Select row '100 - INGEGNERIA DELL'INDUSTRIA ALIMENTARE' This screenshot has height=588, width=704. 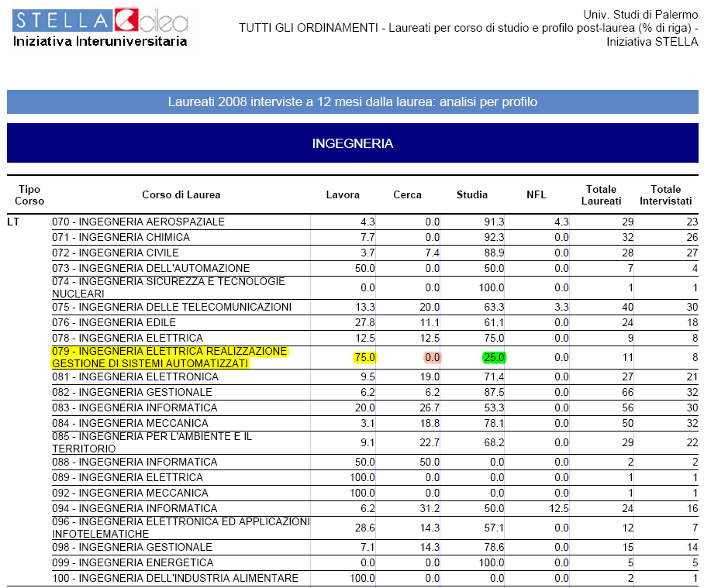tap(375, 578)
